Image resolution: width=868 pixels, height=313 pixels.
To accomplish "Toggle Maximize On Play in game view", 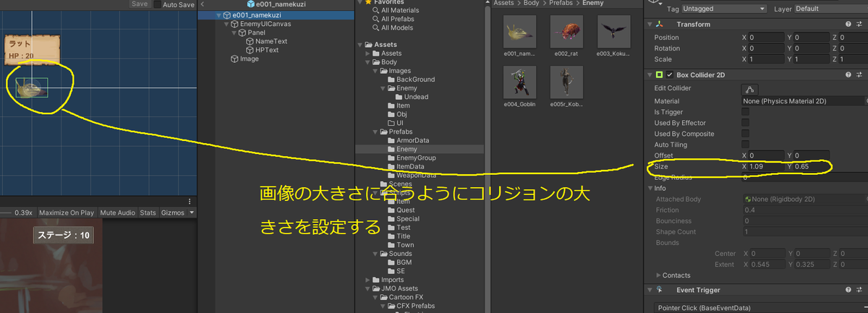I will (67, 213).
